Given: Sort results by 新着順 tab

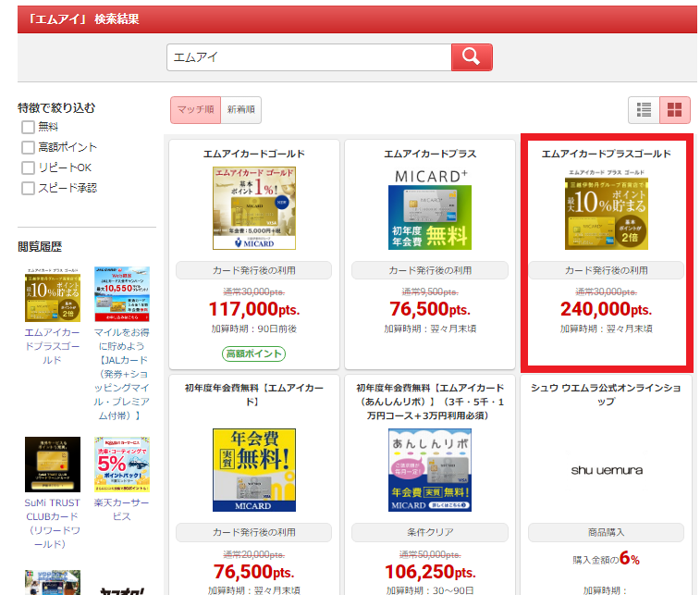Looking at the screenshot, I should 241,110.
